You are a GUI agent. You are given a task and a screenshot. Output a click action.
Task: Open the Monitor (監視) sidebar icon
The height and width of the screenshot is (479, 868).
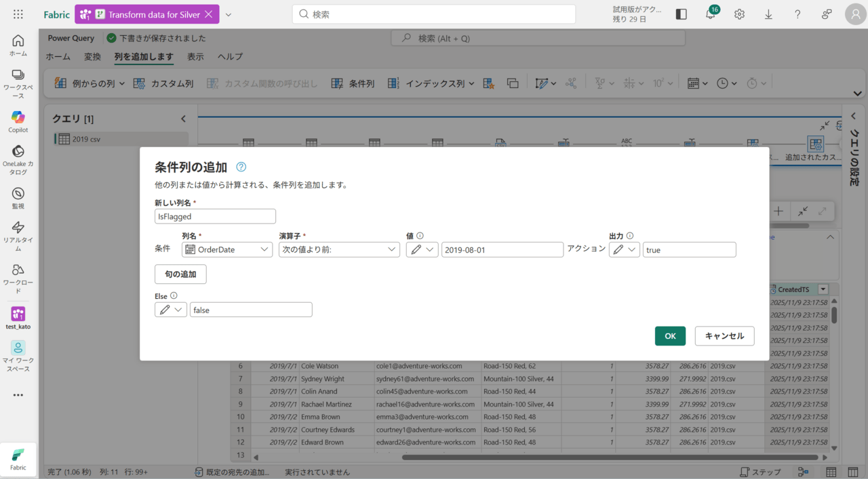click(x=18, y=194)
